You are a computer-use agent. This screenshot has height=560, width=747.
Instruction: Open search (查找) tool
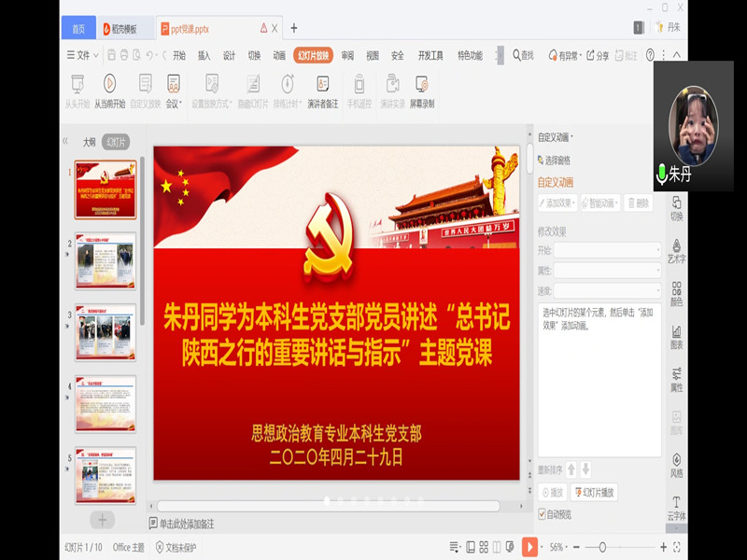(523, 55)
